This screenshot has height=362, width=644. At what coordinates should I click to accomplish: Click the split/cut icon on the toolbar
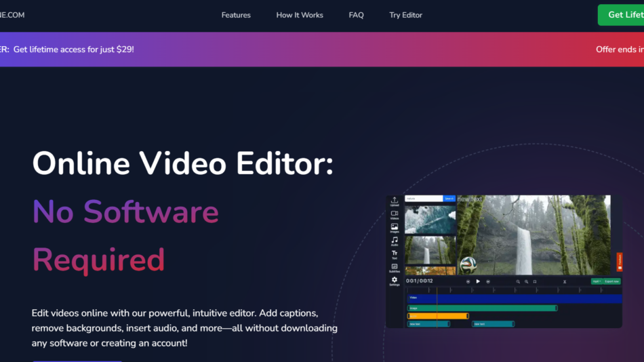pos(565,281)
